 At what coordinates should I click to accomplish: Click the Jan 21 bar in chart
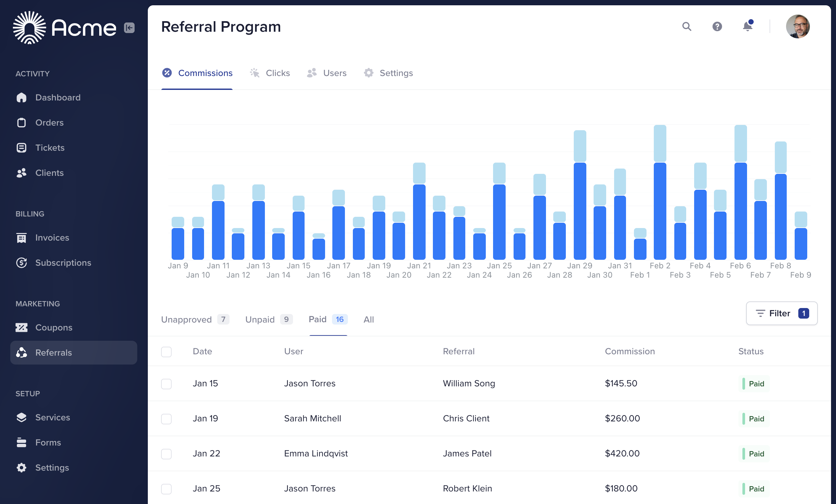tap(419, 211)
